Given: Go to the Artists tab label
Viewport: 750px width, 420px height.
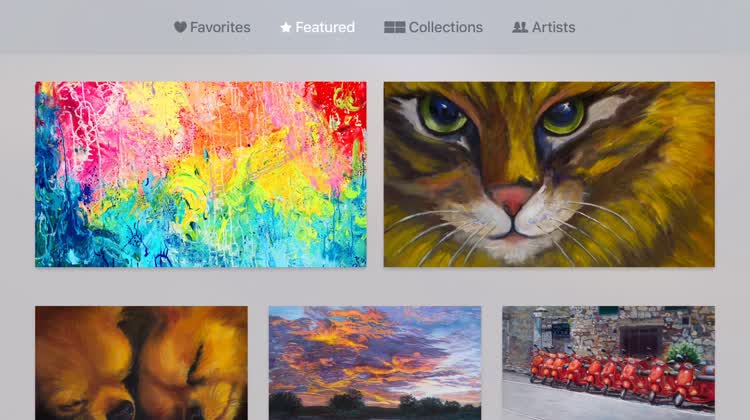Looking at the screenshot, I should coord(553,27).
